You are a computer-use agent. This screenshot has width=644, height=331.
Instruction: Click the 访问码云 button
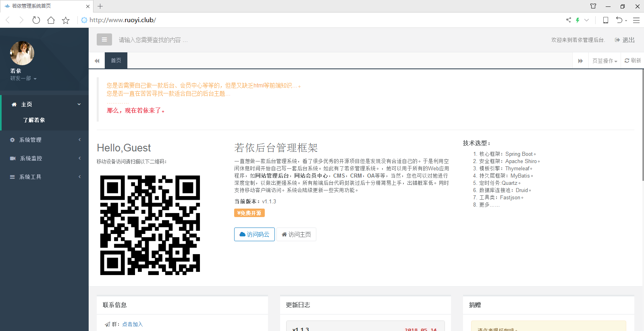[x=254, y=234]
